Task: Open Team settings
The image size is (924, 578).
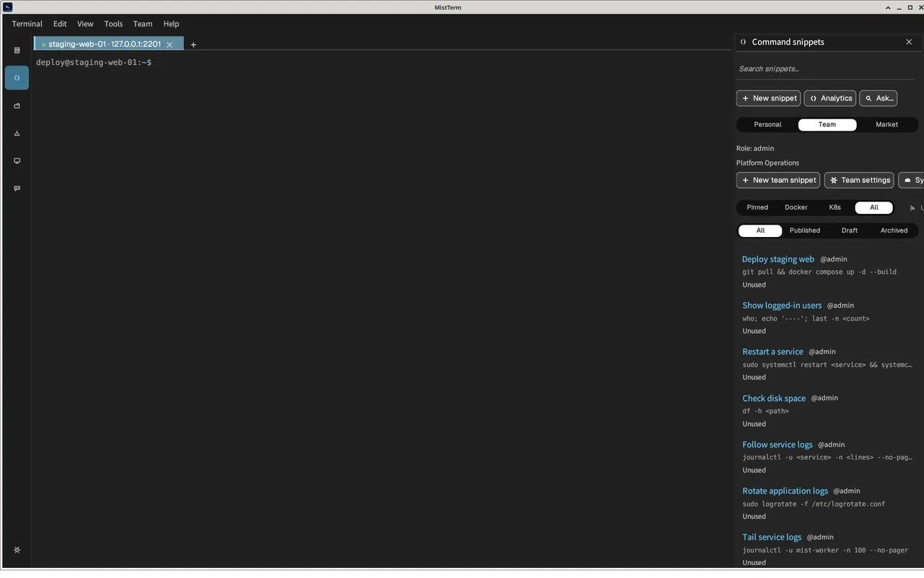Action: 859,180
